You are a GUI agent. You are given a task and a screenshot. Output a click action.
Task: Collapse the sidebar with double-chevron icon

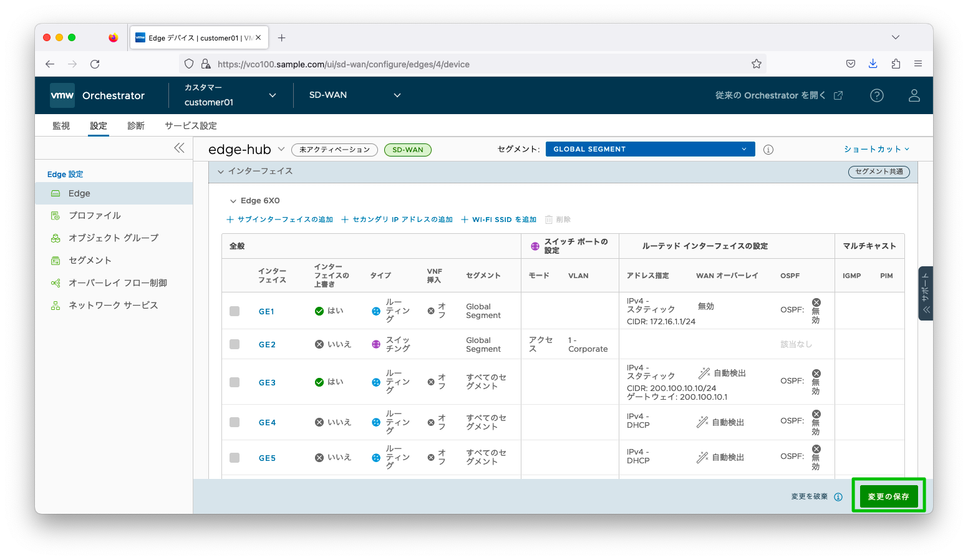point(179,148)
